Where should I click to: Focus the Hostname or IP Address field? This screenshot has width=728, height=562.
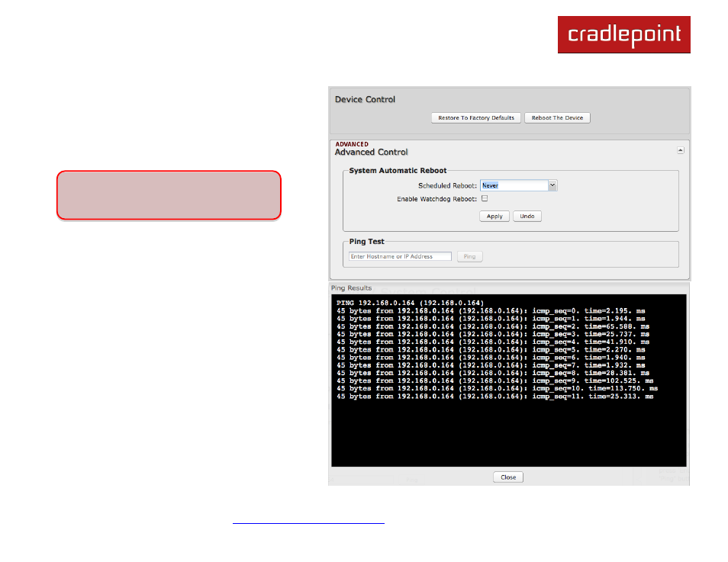[x=400, y=256]
